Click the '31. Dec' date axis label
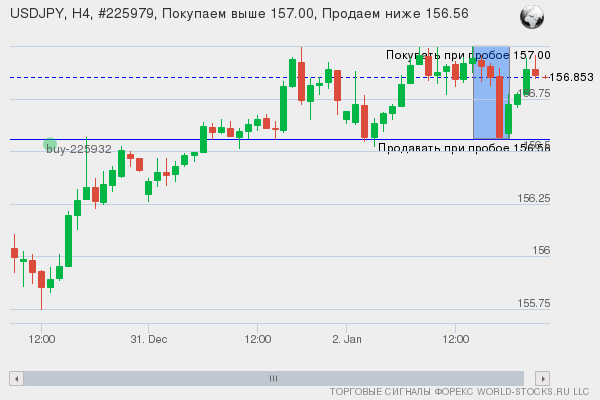Screen dimensions: 600x400 149,339
